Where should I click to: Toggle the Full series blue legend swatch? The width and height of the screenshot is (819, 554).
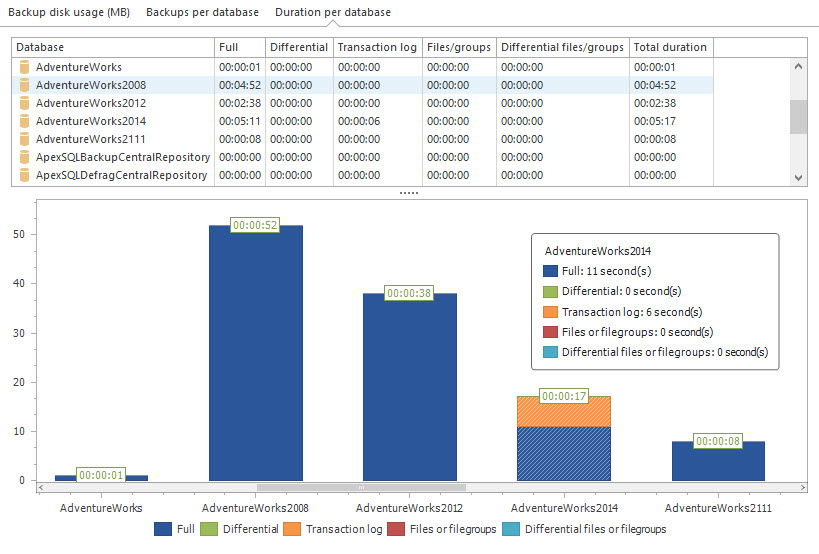coord(163,529)
